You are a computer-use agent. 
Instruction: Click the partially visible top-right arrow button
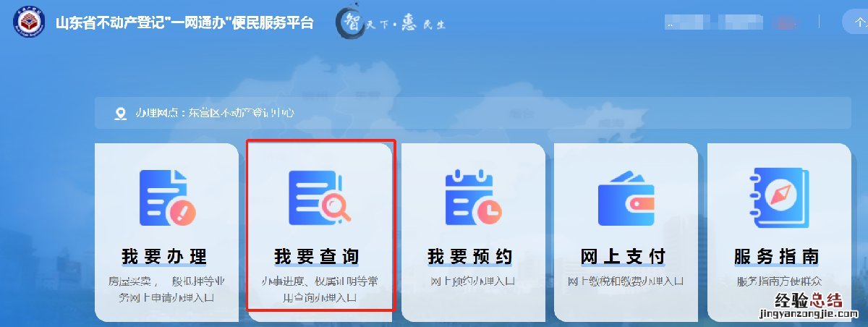855,22
